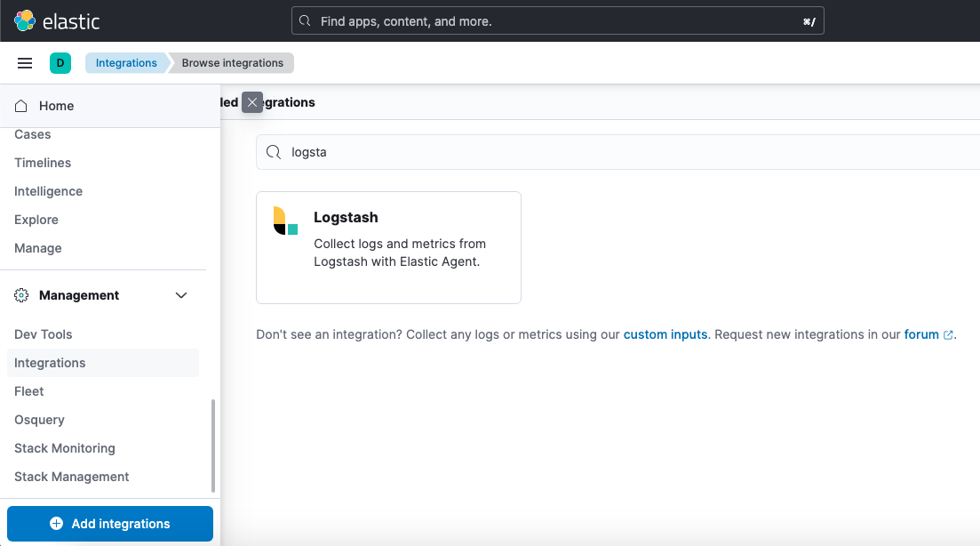The image size is (980, 546).
Task: Click the Integrations breadcrumb
Action: click(126, 63)
